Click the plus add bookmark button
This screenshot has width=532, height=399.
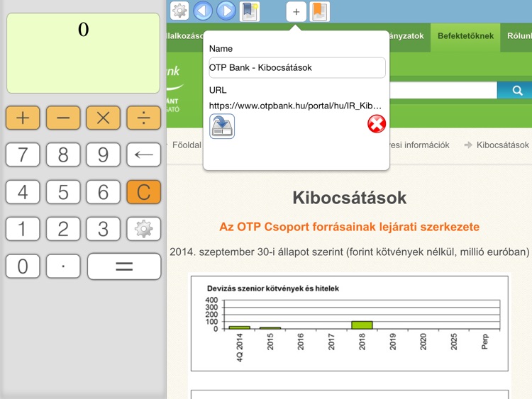(297, 12)
